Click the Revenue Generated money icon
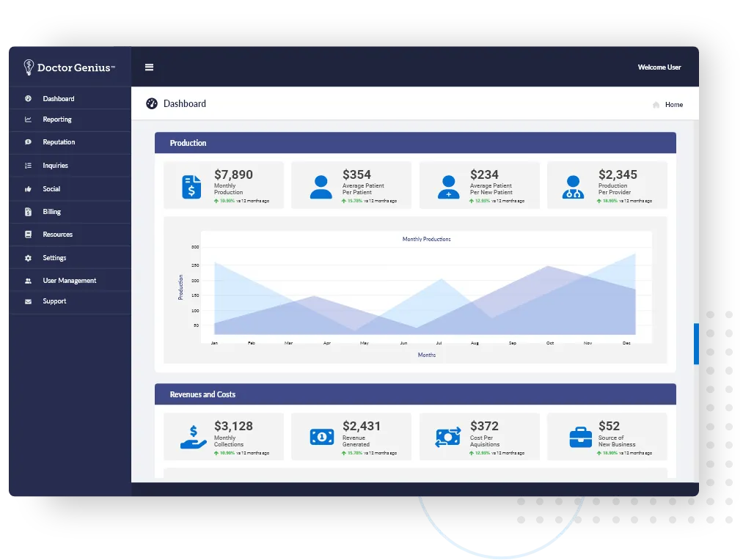 [321, 438]
